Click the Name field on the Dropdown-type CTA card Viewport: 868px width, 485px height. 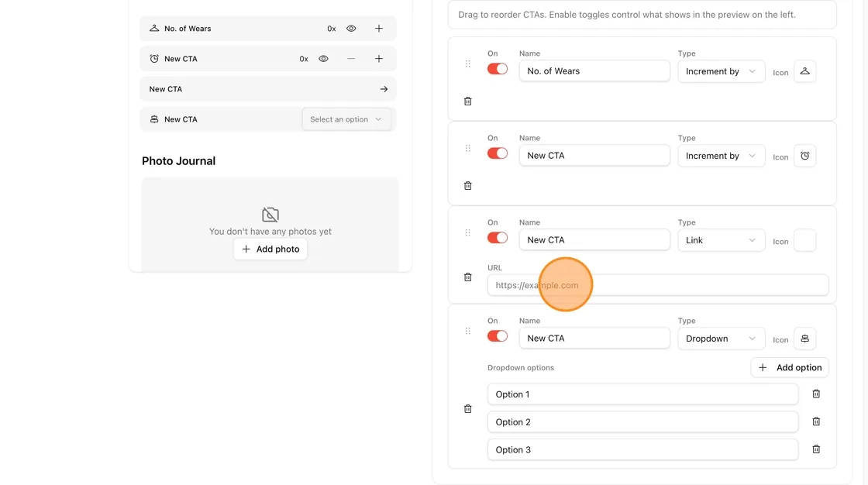594,339
